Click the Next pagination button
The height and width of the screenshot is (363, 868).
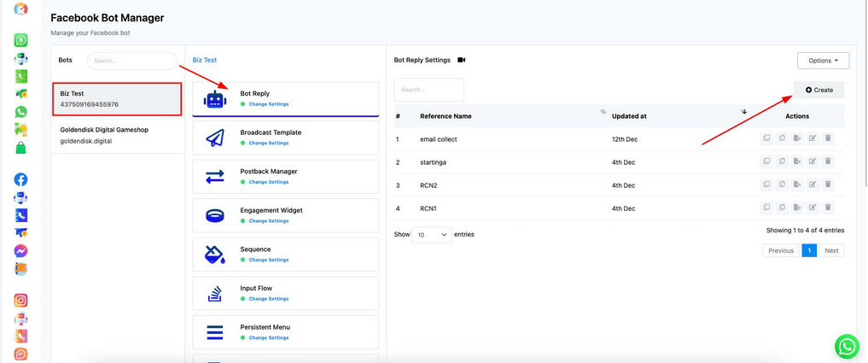pos(830,250)
